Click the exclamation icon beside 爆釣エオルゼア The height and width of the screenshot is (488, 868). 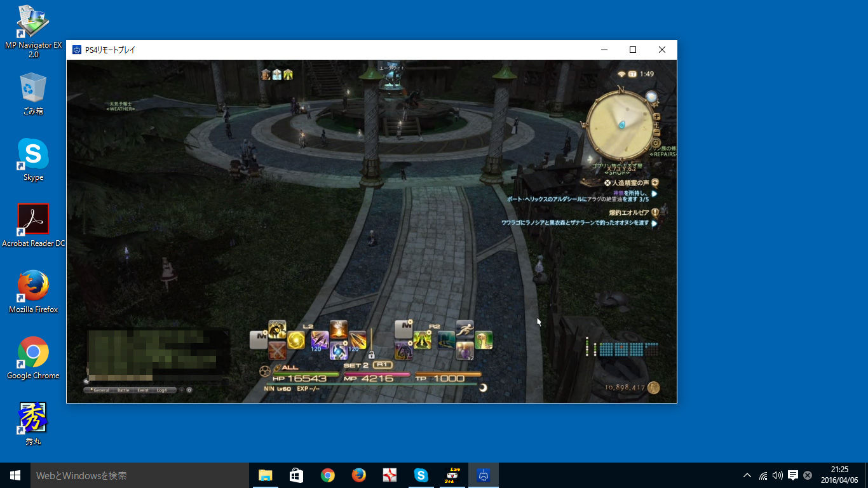click(655, 213)
